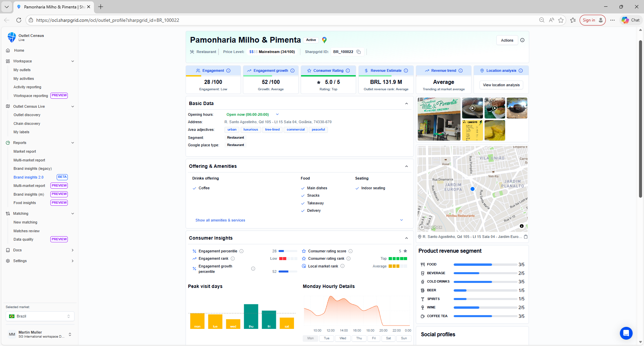Click info icon for Engagement growth percentile
This screenshot has height=346, width=644.
pos(253,268)
